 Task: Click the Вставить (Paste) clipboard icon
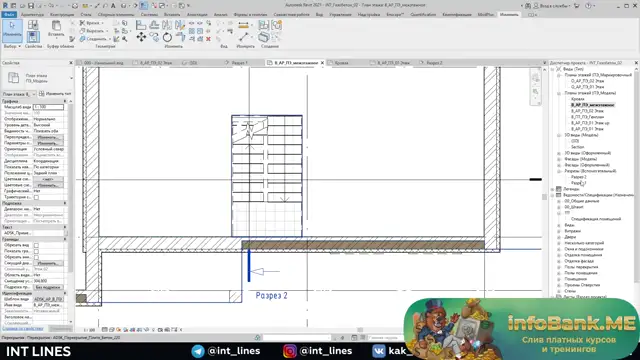pyautogui.click(x=56, y=28)
